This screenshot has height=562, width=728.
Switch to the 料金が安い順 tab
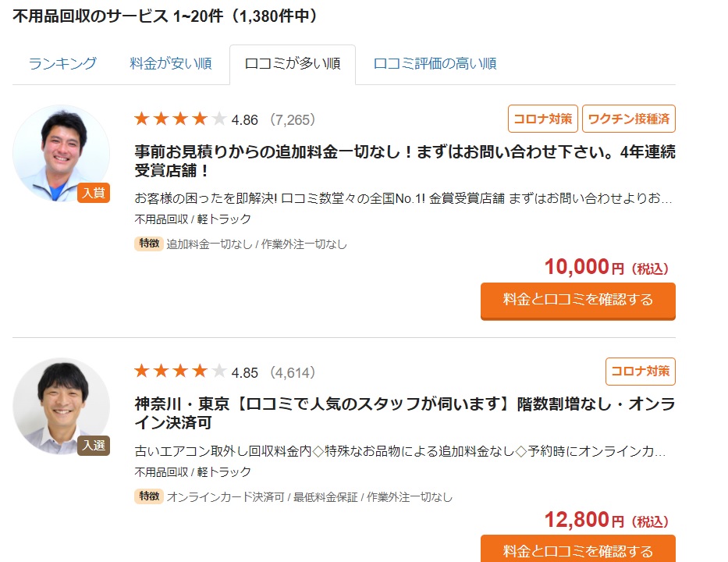pos(170,63)
